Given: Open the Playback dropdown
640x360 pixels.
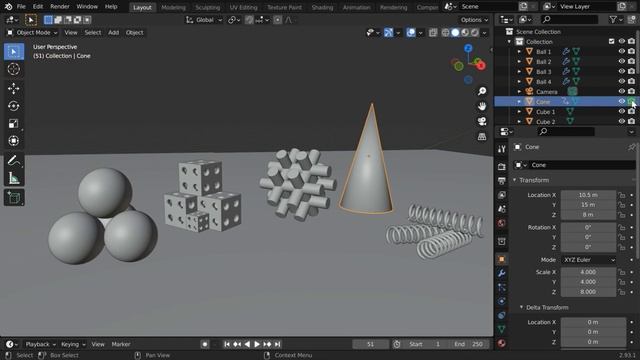Looking at the screenshot, I should (40, 344).
